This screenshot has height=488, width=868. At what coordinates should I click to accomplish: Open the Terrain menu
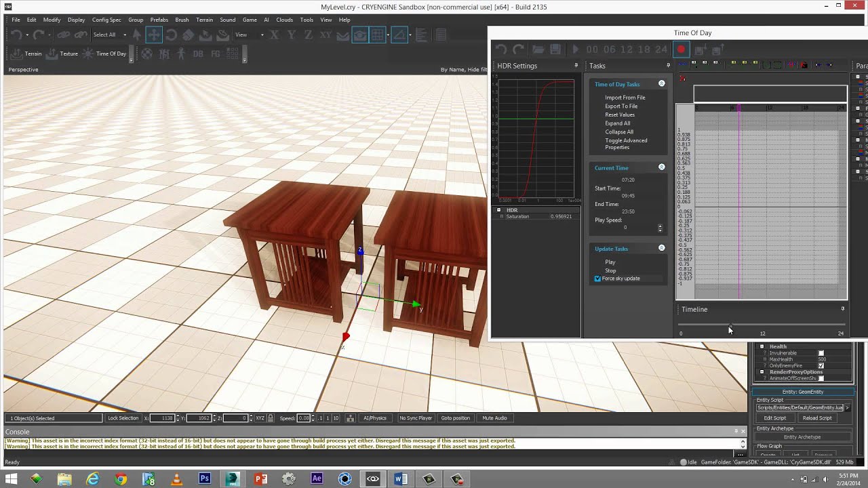click(x=204, y=20)
